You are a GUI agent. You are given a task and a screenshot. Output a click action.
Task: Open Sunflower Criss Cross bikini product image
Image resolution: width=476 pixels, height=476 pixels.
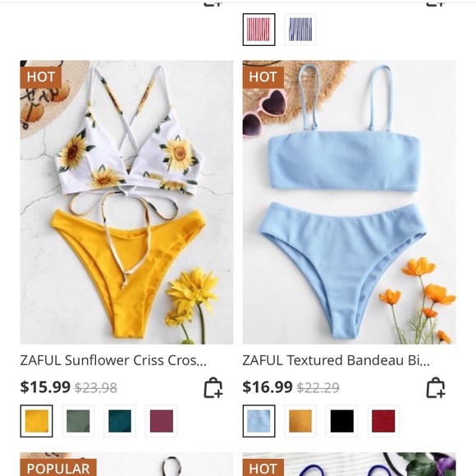point(126,202)
